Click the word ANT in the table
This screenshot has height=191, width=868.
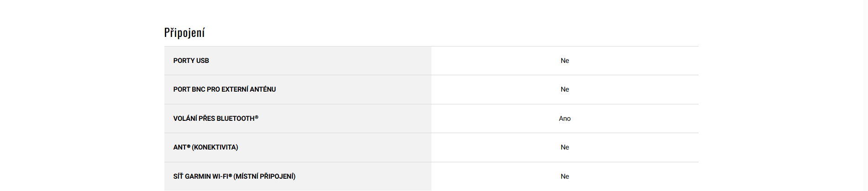pos(179,147)
